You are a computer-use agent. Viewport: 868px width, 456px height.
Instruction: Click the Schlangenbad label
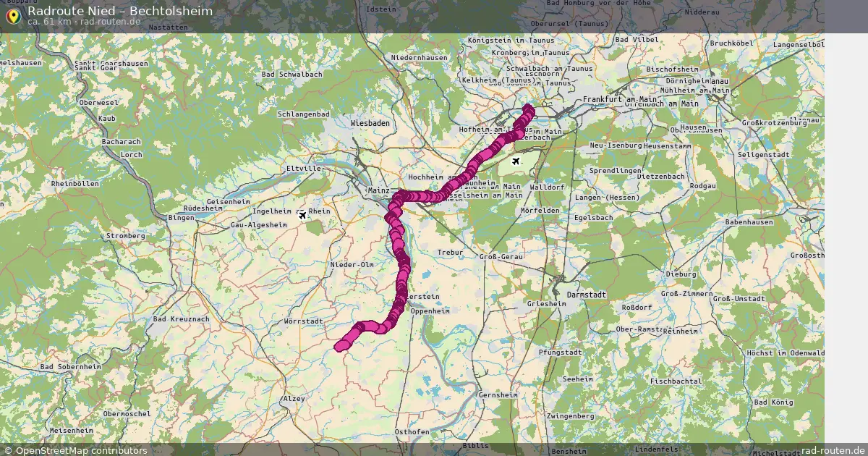pyautogui.click(x=304, y=114)
